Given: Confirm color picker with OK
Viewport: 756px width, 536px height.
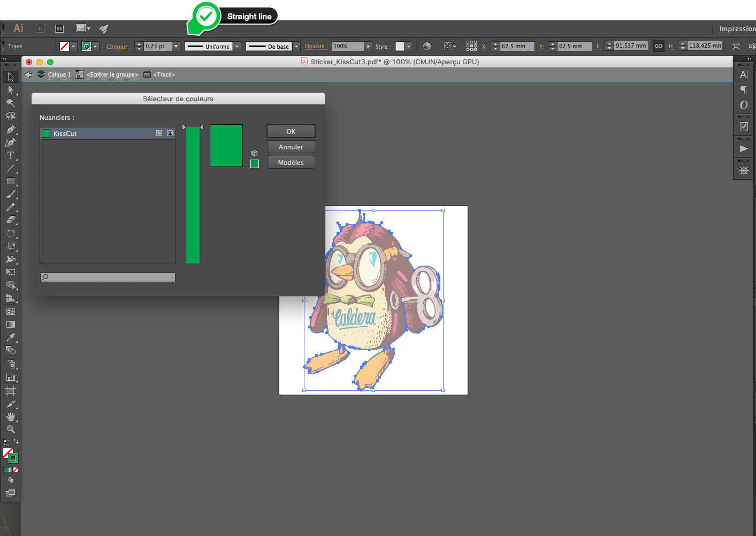Looking at the screenshot, I should 291,132.
